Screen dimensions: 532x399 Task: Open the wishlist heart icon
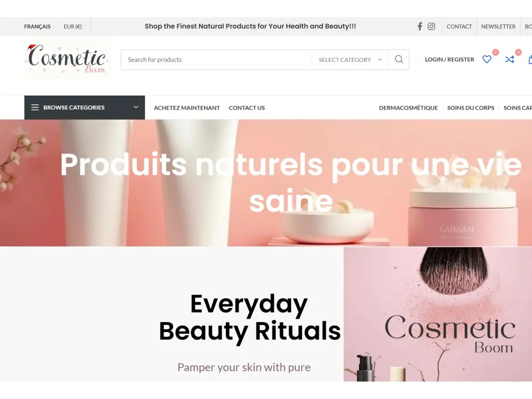tap(487, 59)
